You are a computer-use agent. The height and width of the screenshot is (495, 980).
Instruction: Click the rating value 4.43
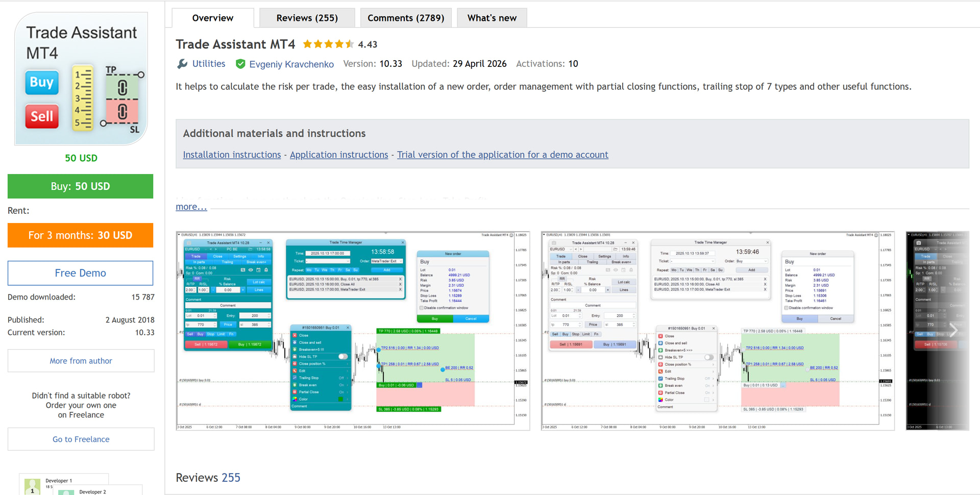(367, 44)
